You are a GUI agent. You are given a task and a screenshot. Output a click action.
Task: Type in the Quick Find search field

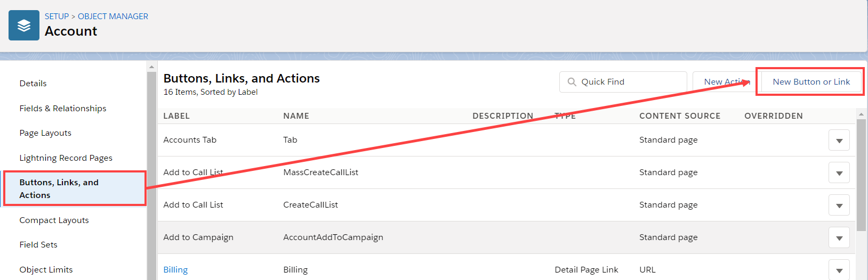pos(629,82)
